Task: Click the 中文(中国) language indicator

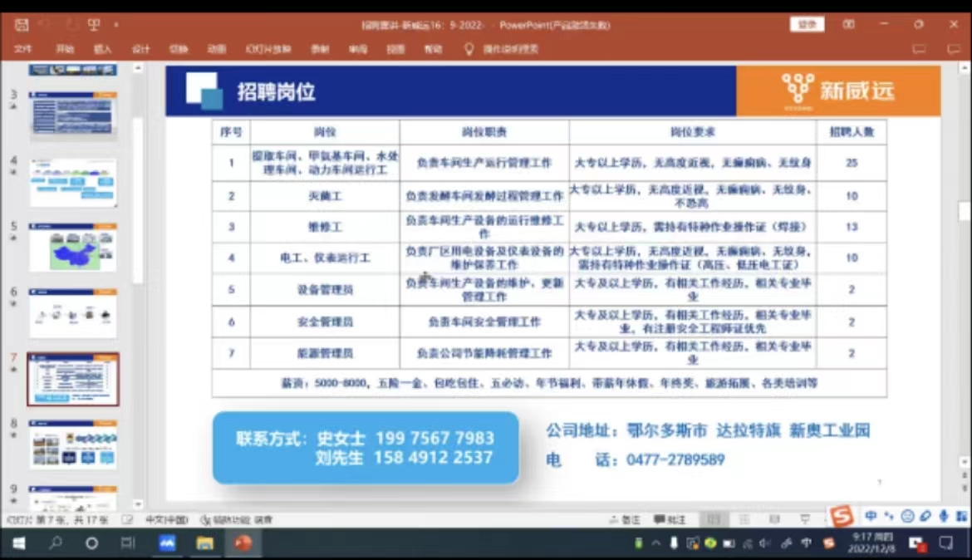Action: coord(166,519)
